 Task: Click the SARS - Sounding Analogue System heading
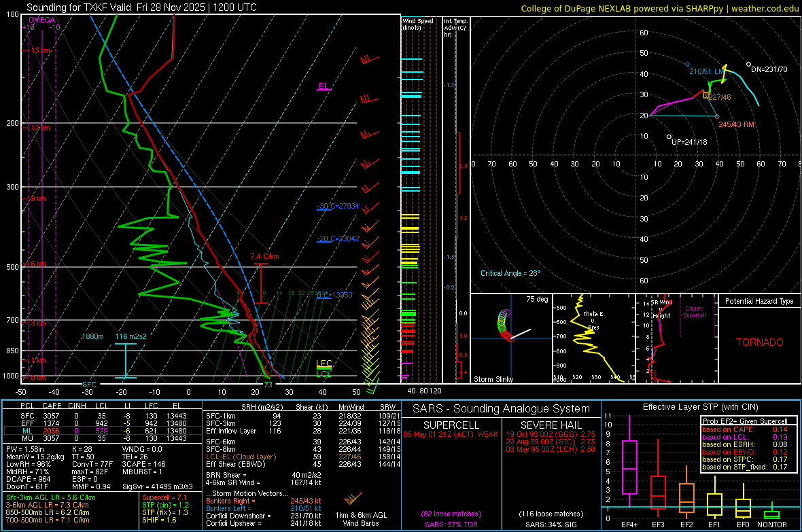click(502, 409)
